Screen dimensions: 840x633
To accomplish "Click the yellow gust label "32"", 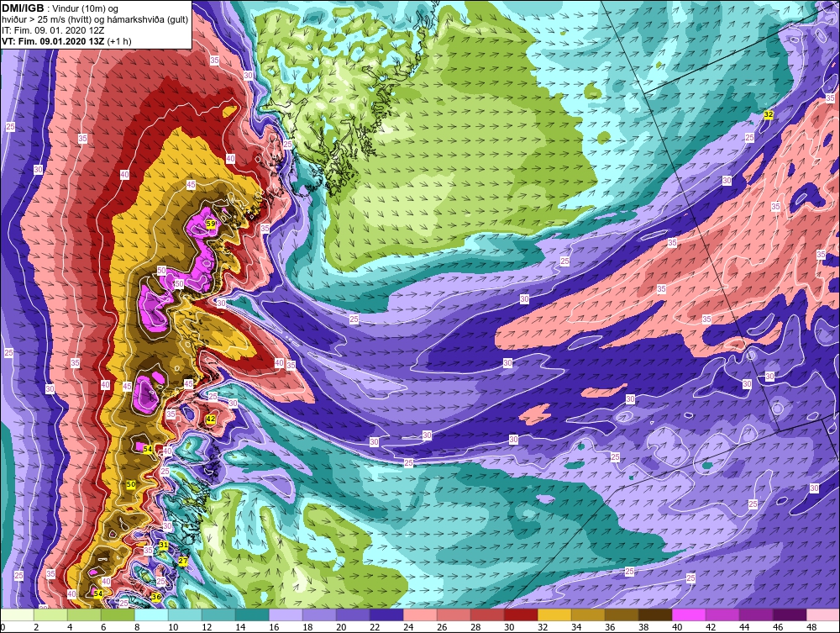I will point(769,114).
